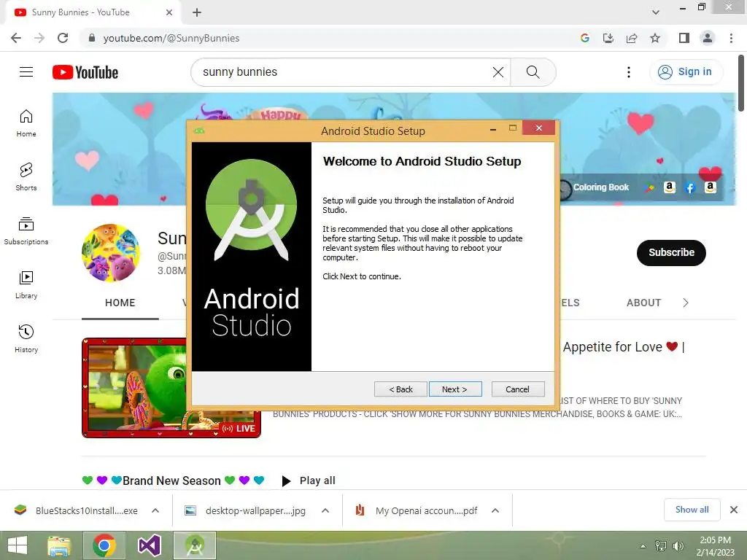The height and width of the screenshot is (560, 747).
Task: Click the YouTube logo
Action: [85, 72]
